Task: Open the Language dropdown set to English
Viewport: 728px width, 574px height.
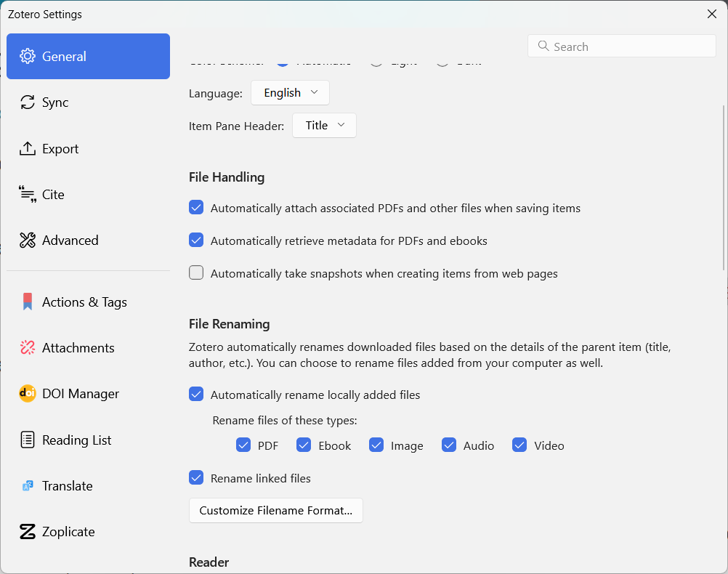Action: 290,93
